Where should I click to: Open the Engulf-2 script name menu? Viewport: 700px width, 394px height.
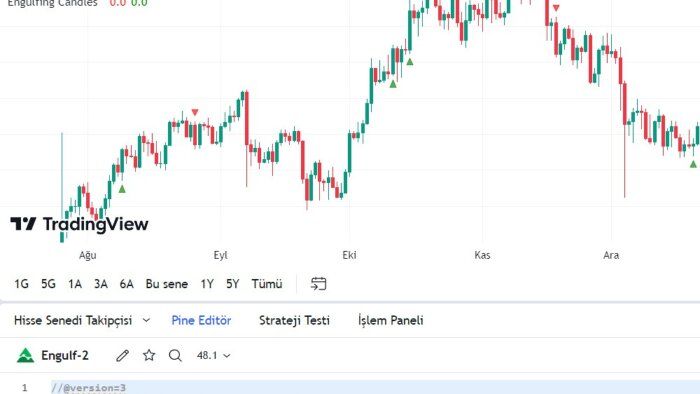(x=65, y=356)
